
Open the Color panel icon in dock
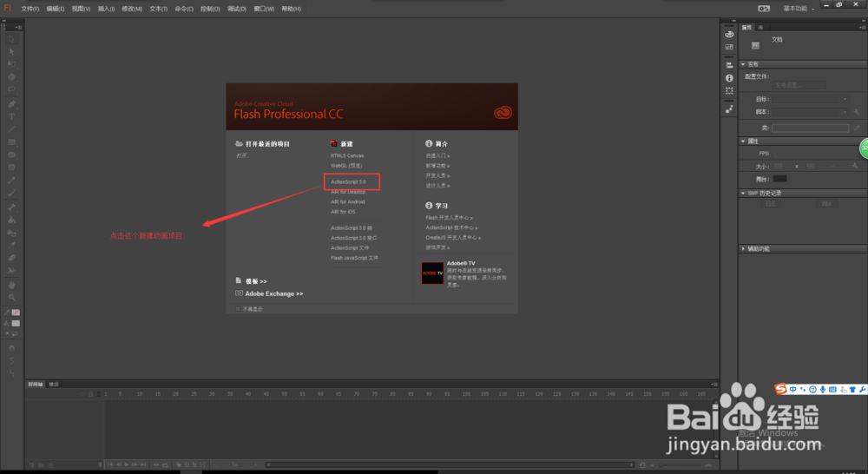click(x=729, y=35)
